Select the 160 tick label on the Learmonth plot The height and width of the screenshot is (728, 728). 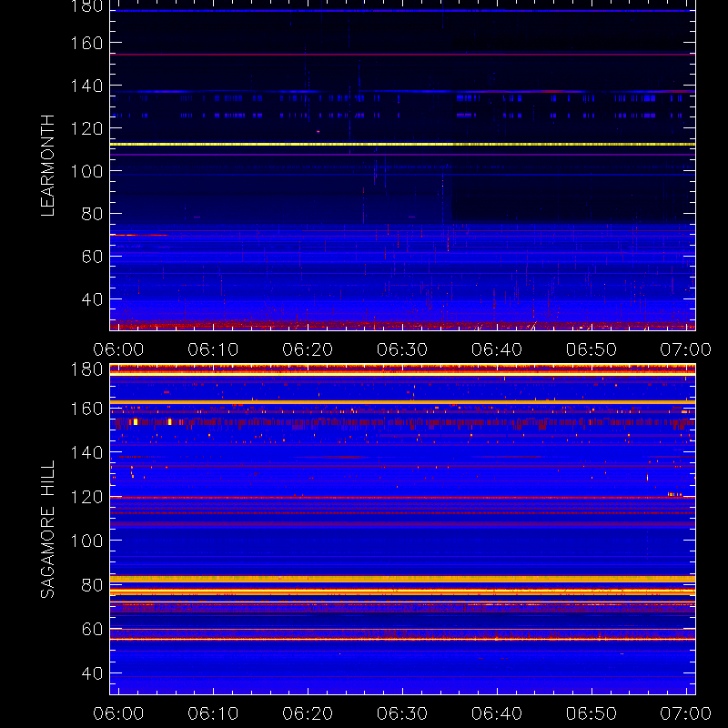[x=86, y=43]
